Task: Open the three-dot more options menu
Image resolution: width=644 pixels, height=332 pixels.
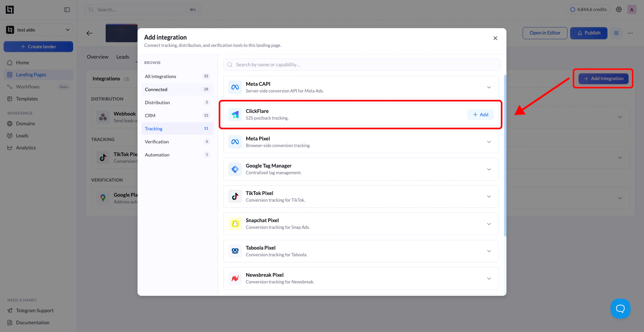Action: tap(630, 33)
